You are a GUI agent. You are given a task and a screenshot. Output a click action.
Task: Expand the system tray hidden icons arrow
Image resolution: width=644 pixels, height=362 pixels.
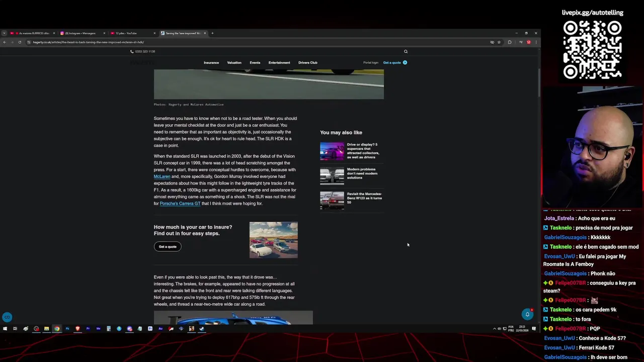tap(494, 329)
